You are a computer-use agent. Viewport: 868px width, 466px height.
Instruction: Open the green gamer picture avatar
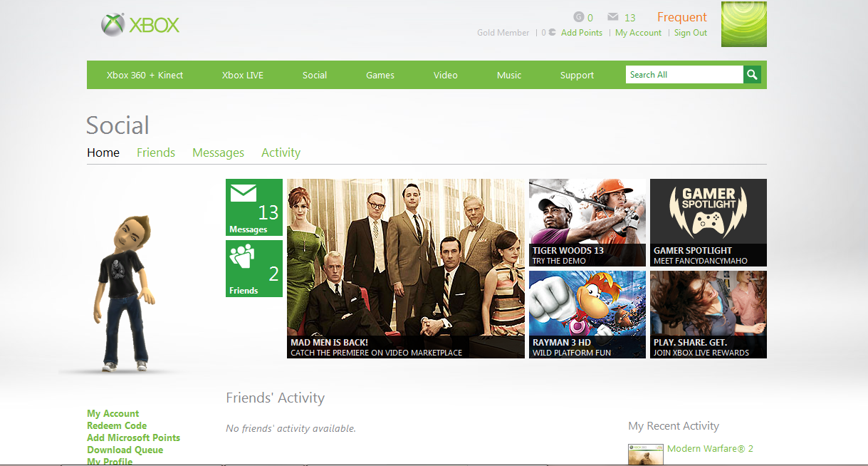(x=744, y=24)
